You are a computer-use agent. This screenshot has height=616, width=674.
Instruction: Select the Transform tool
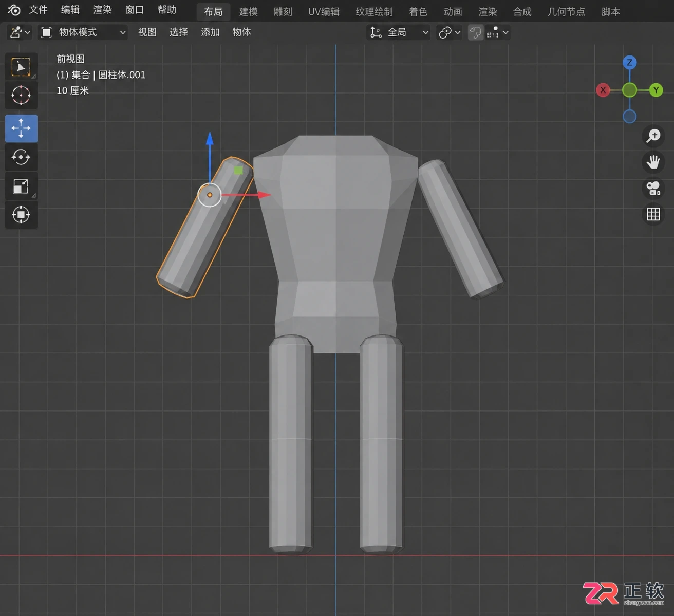[x=21, y=215]
